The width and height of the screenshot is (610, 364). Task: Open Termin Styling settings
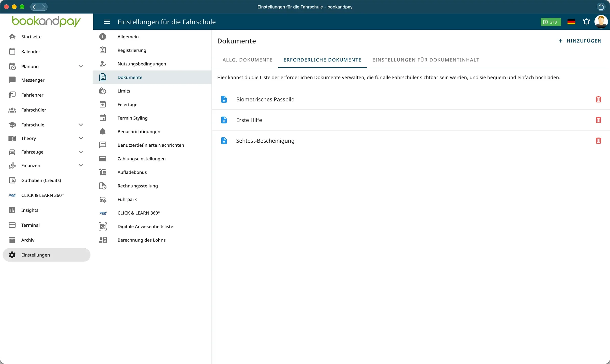click(x=152, y=118)
